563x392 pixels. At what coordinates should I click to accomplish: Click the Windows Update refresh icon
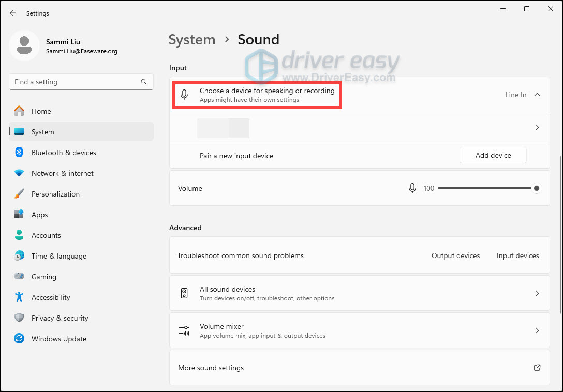(x=19, y=339)
